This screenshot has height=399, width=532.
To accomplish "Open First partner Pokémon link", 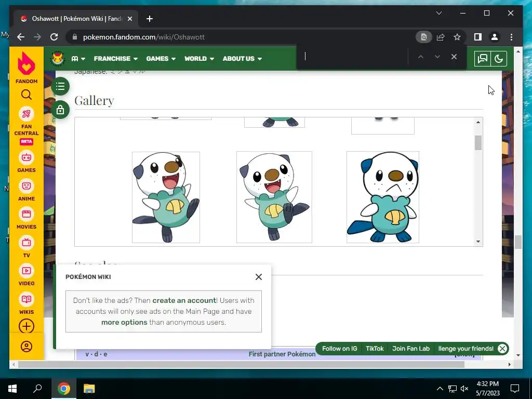I will [x=282, y=354].
